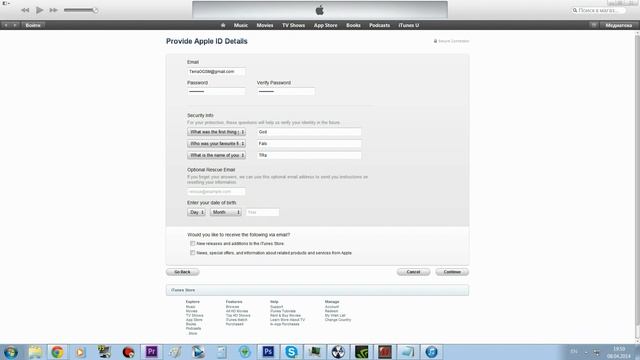The width and height of the screenshot is (640, 360).
Task: Open the media player taskbar icon
Action: click(x=80, y=352)
